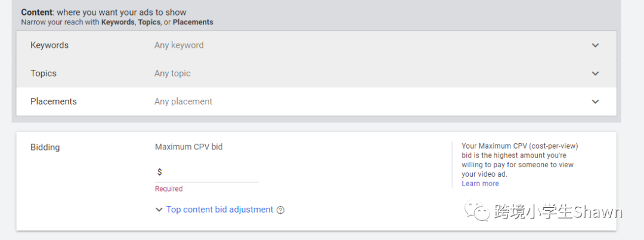644x240 pixels.
Task: Click the dollar sign in bid field
Action: [159, 172]
